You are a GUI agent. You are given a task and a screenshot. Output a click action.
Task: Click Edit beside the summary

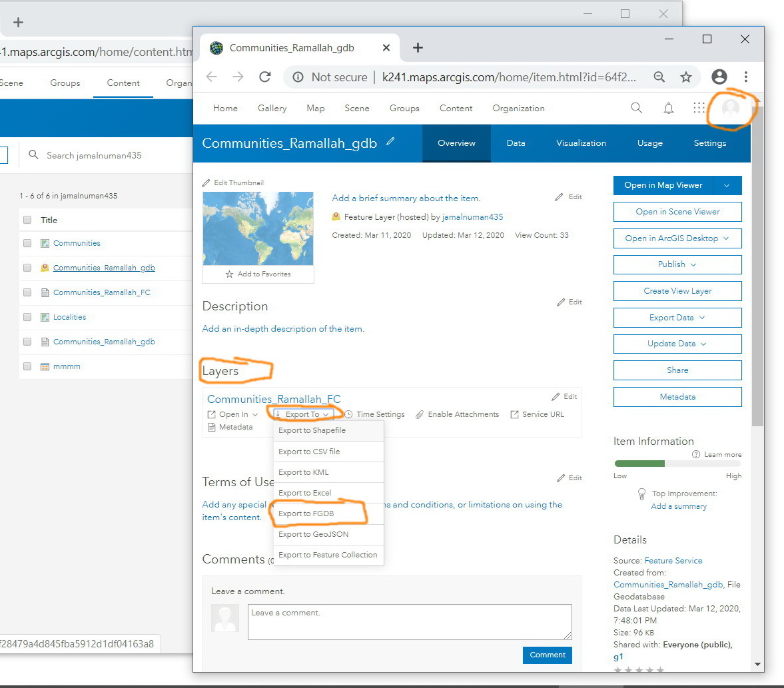pyautogui.click(x=568, y=197)
